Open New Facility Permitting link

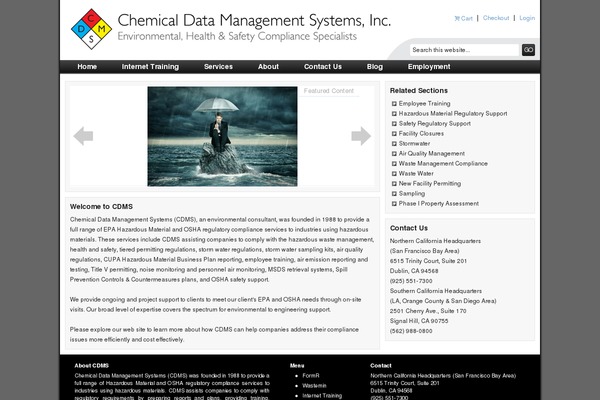(x=430, y=183)
